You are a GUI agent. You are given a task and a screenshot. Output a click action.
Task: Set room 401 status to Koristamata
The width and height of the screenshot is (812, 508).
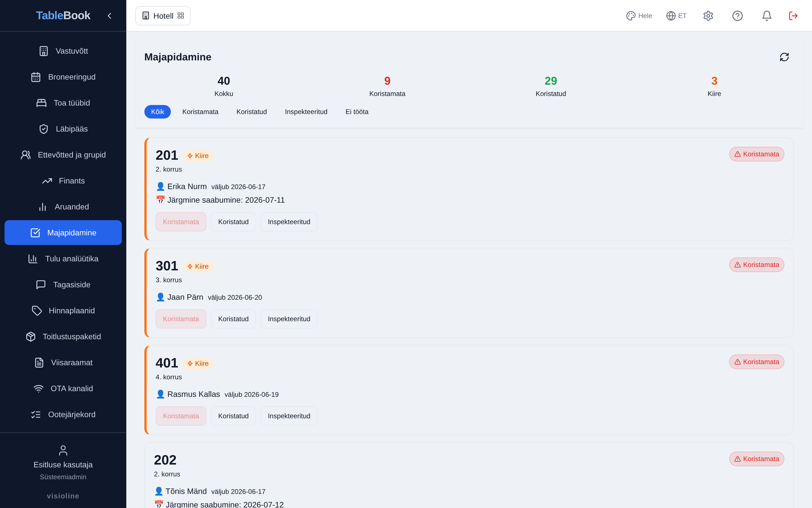[181, 416]
